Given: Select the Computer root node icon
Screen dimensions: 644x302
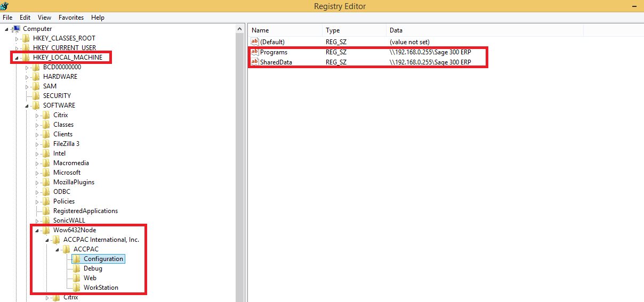Looking at the screenshot, I should click(x=16, y=29).
